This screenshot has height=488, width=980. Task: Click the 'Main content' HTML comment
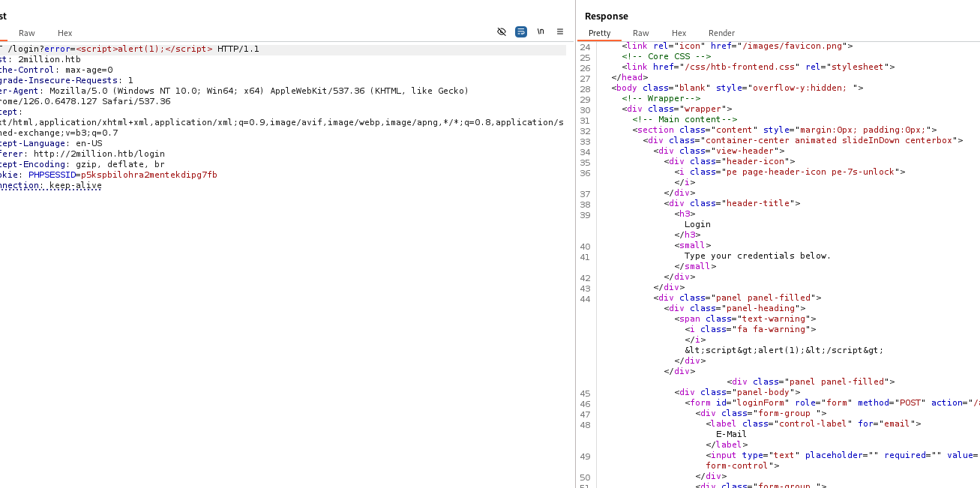pos(685,119)
